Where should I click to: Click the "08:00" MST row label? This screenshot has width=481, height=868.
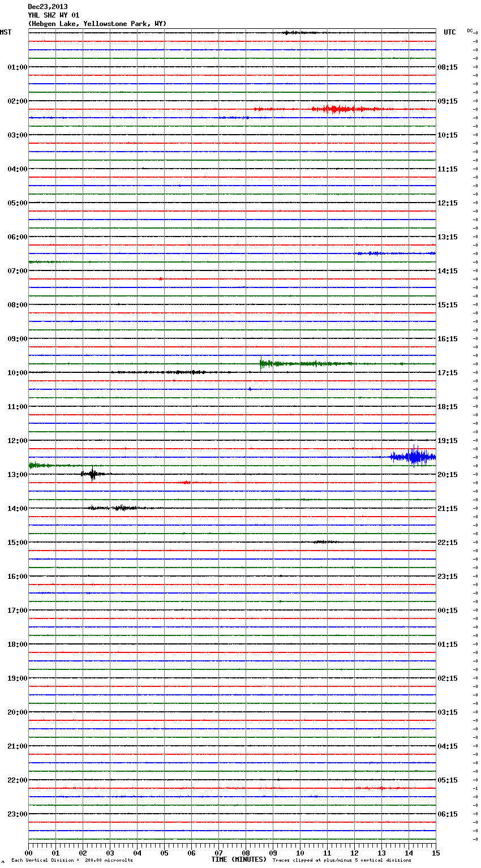point(18,305)
